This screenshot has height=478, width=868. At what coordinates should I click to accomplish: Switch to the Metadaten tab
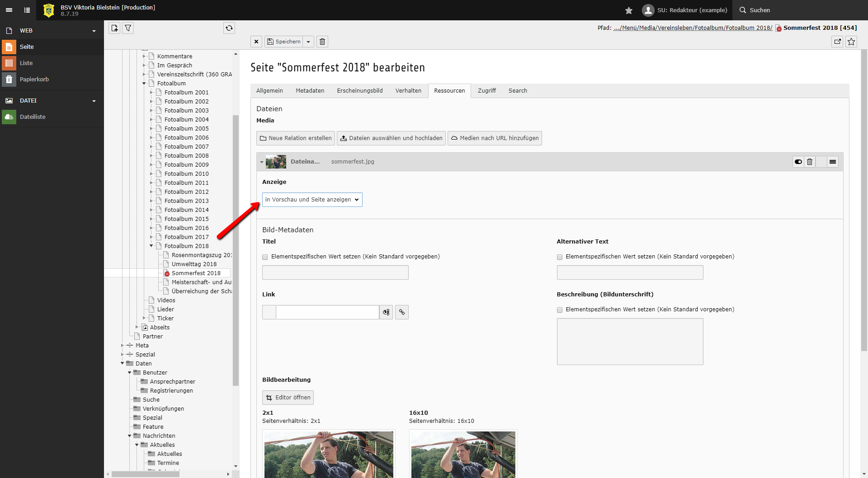pos(310,91)
